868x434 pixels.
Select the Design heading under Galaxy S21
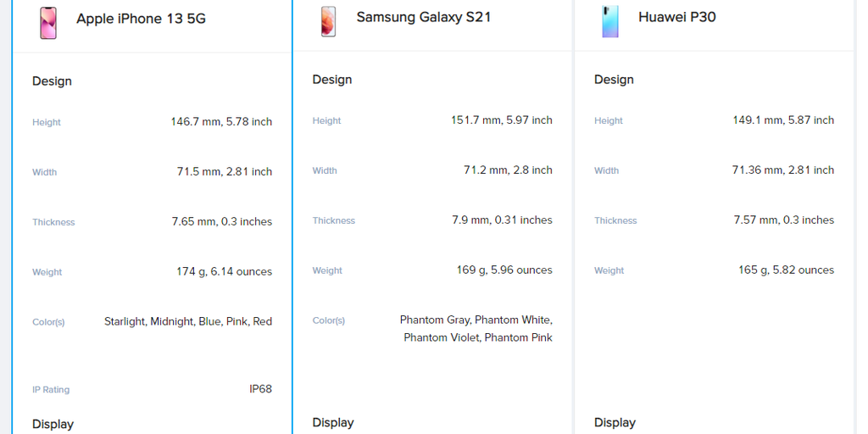point(331,80)
